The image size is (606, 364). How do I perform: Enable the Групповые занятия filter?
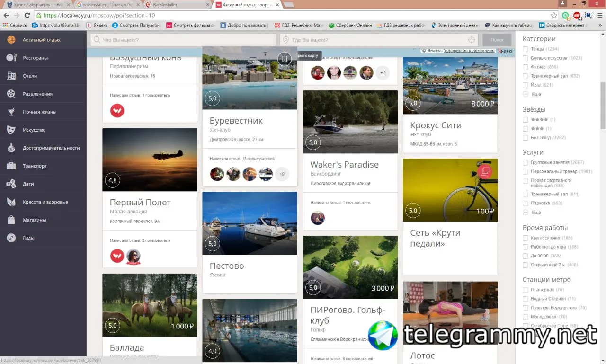(x=526, y=162)
